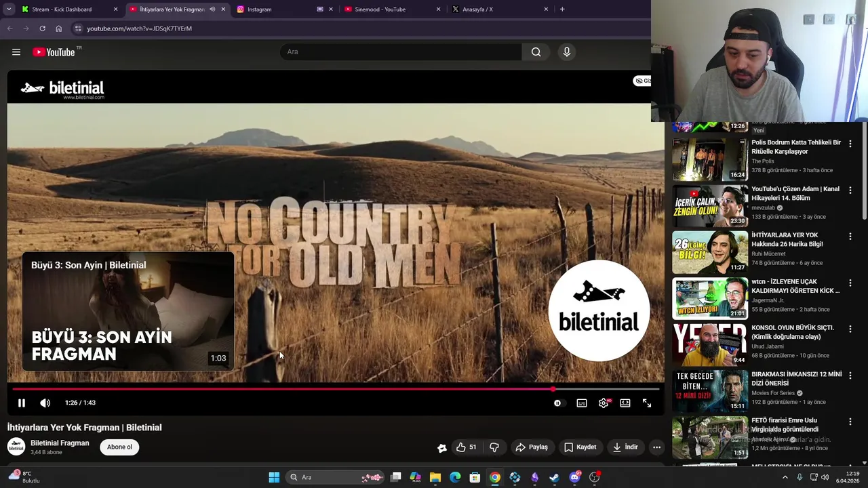Pause the video with pause button
This screenshot has height=488, width=868.
click(22, 403)
